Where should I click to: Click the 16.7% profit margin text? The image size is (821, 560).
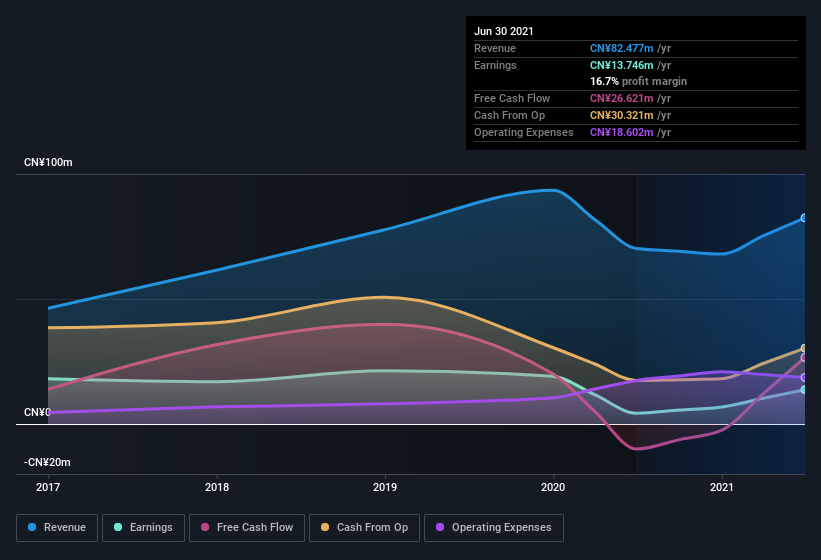click(x=638, y=81)
